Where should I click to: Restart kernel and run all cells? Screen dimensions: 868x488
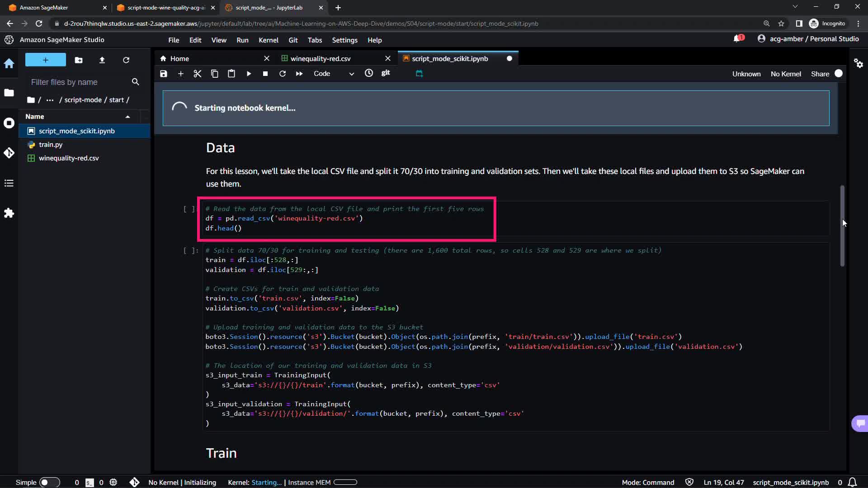coord(299,74)
